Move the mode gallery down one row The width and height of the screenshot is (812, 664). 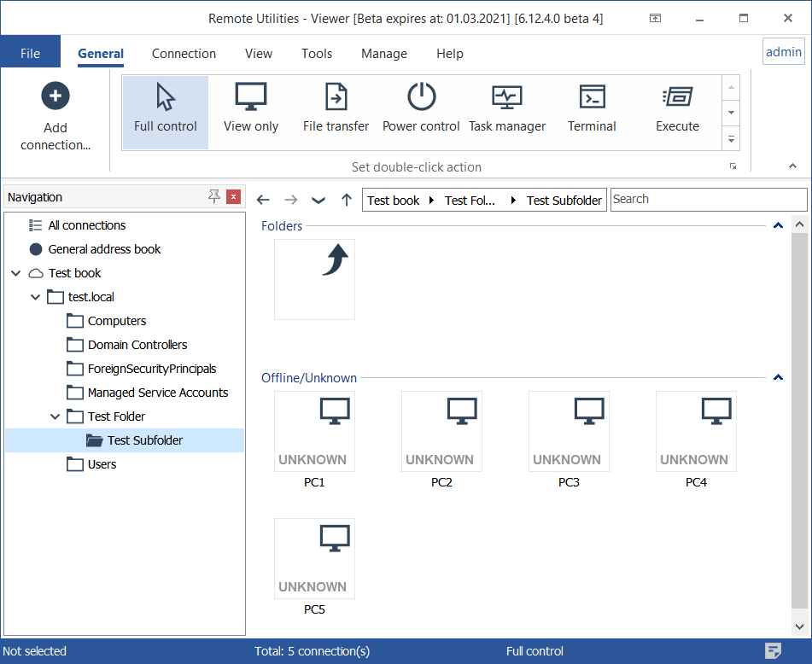(x=731, y=113)
